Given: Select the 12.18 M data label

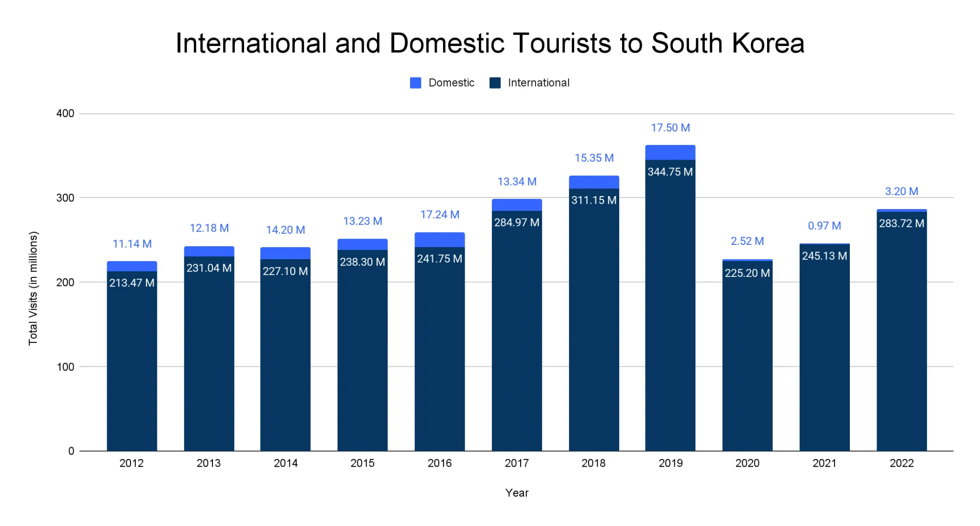Looking at the screenshot, I should pos(209,228).
